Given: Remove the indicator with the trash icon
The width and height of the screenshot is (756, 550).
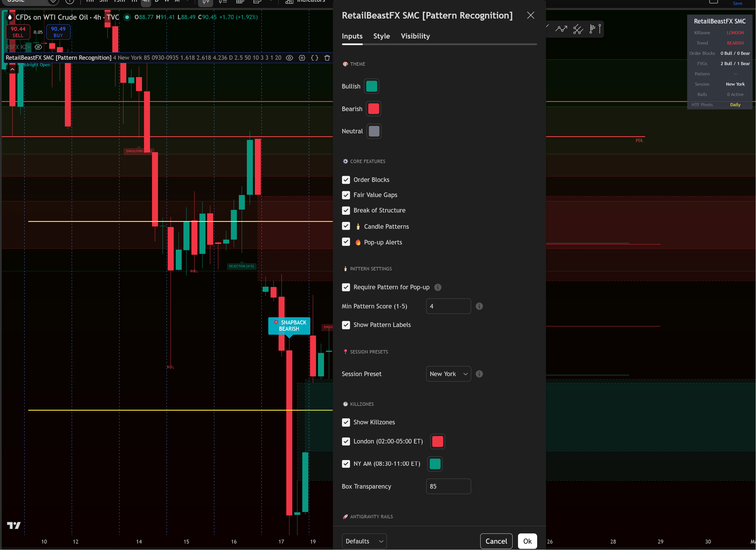Looking at the screenshot, I should [x=327, y=58].
